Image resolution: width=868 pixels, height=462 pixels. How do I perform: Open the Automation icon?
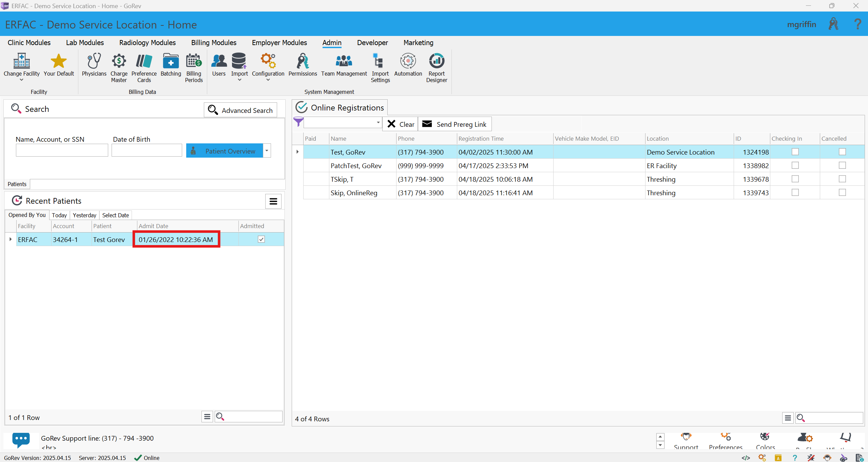(x=408, y=65)
